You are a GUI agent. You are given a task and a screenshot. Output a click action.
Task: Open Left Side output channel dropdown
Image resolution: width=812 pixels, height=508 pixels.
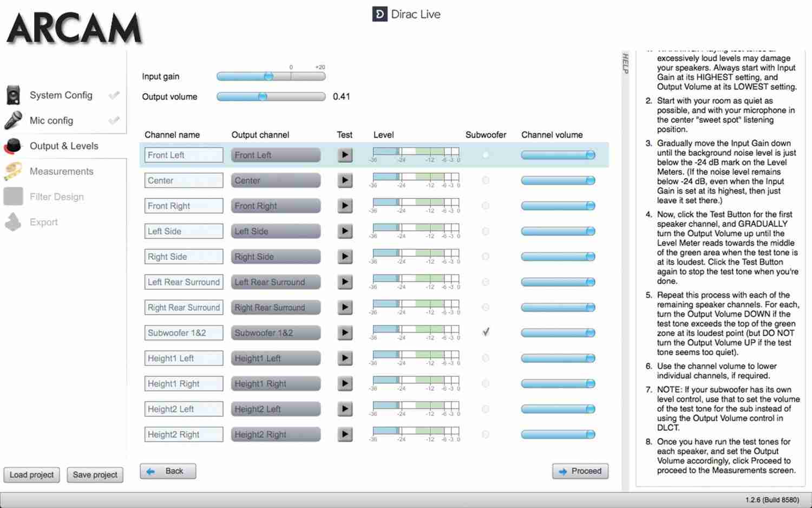[276, 231]
